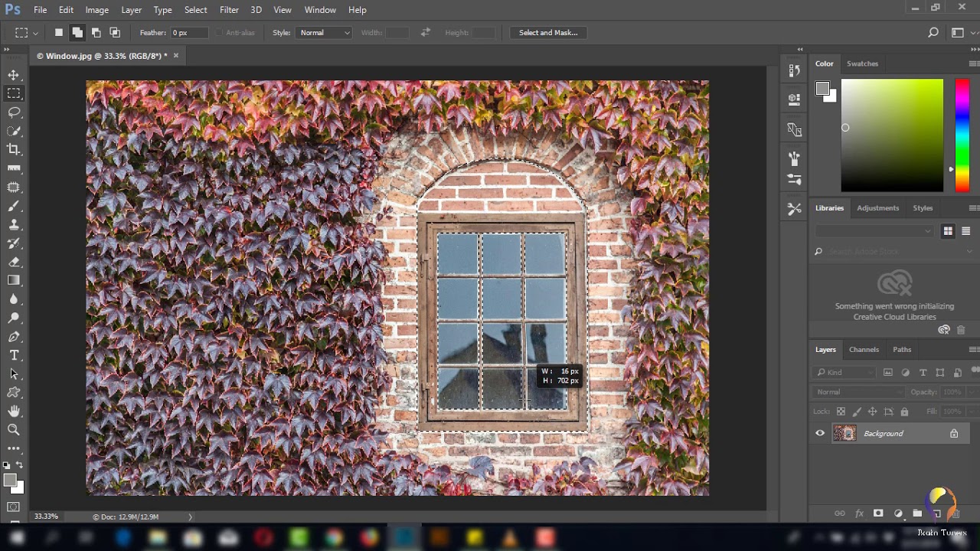Enable Add to selection mode

coord(77,32)
